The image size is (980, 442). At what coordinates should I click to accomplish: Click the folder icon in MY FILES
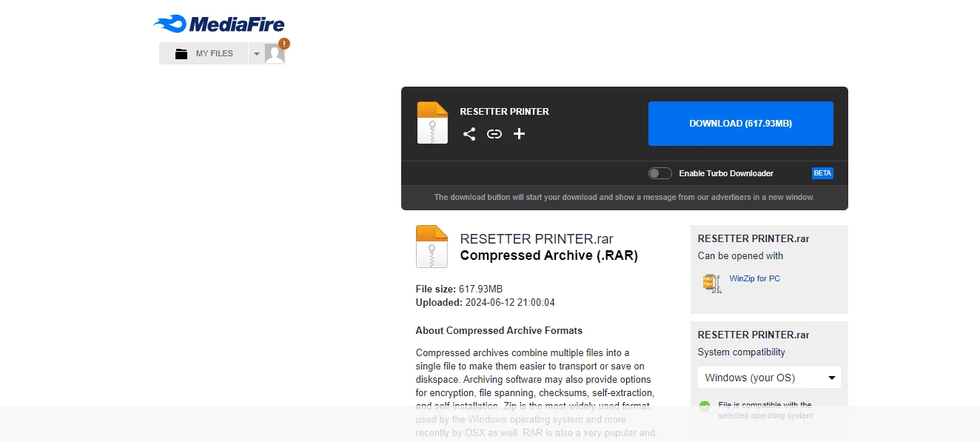(x=181, y=53)
